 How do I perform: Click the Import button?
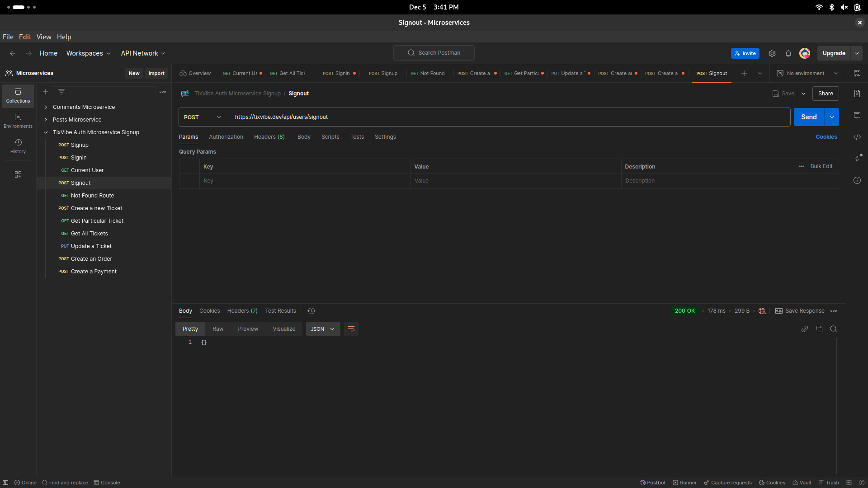click(x=156, y=73)
